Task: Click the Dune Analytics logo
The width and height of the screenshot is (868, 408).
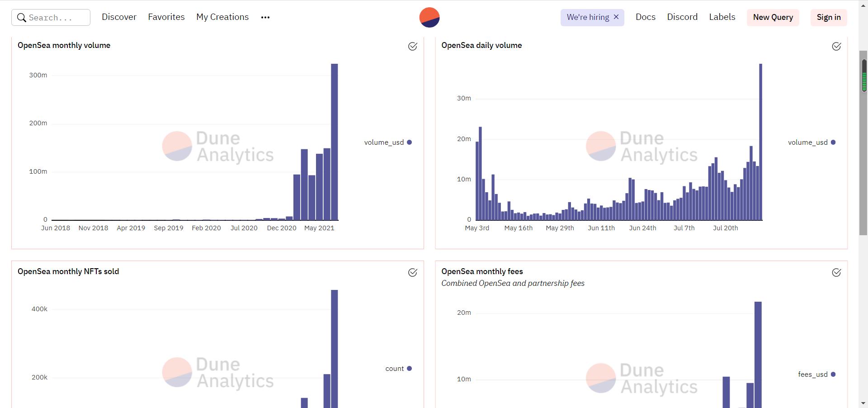Action: tap(429, 17)
